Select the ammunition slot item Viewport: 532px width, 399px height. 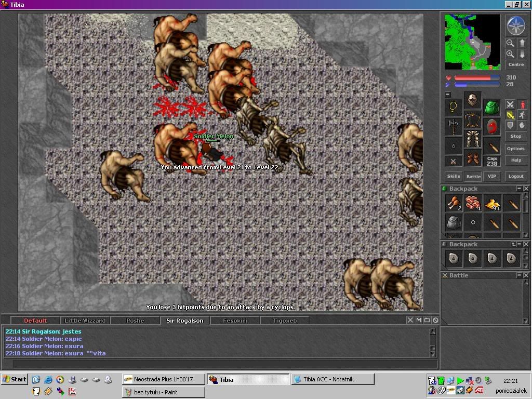[492, 146]
